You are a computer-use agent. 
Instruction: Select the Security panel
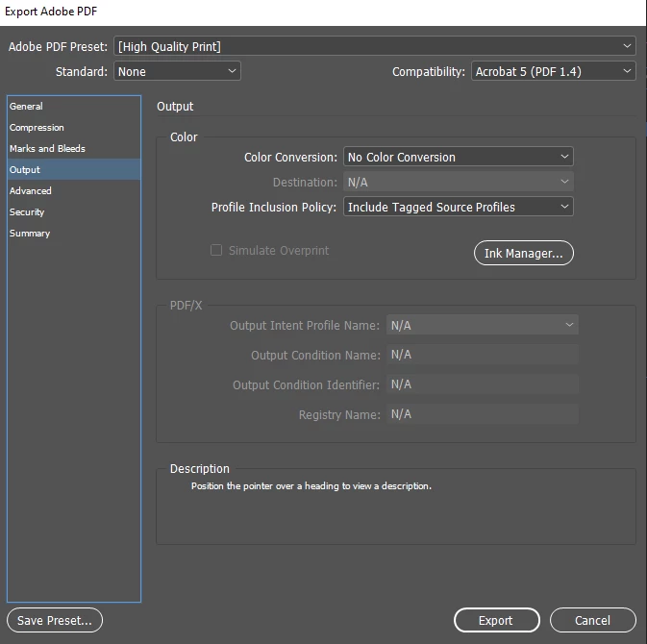(74, 212)
